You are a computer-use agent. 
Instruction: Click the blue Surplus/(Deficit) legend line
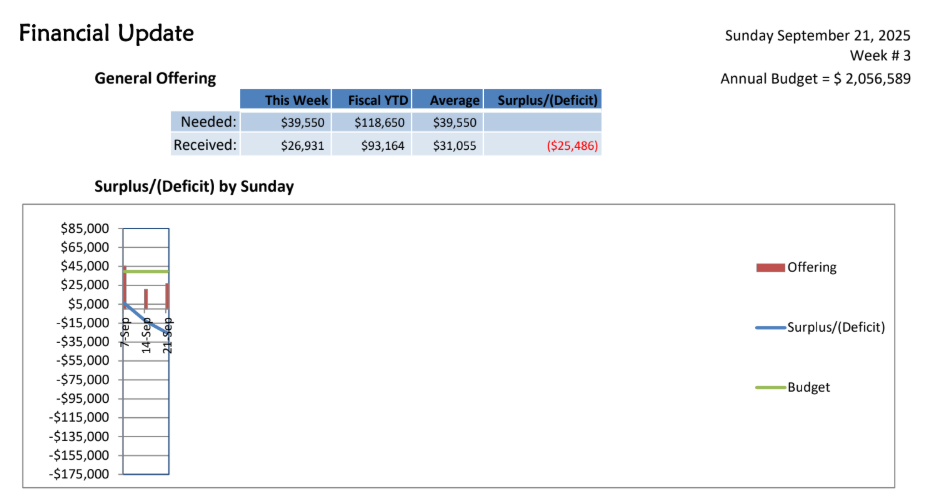[x=770, y=327]
